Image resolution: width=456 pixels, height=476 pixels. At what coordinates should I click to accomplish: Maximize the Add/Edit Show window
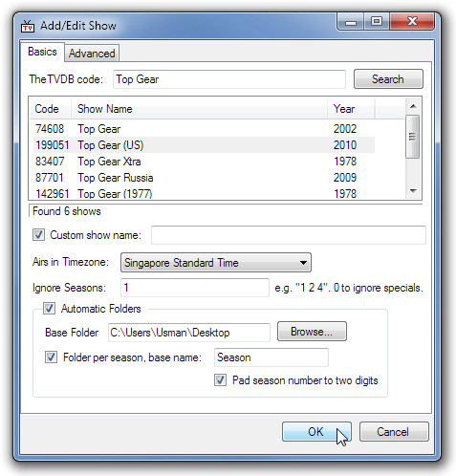(377, 22)
